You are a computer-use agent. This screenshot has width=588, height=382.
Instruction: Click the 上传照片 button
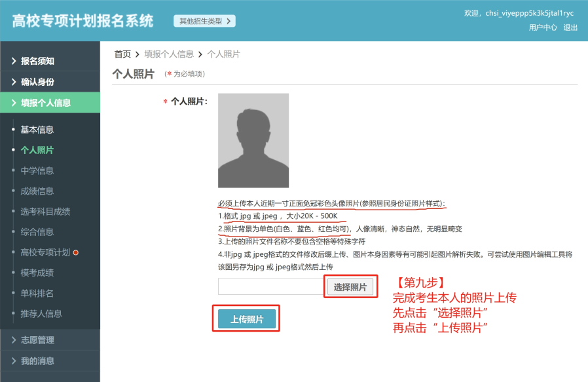point(246,318)
